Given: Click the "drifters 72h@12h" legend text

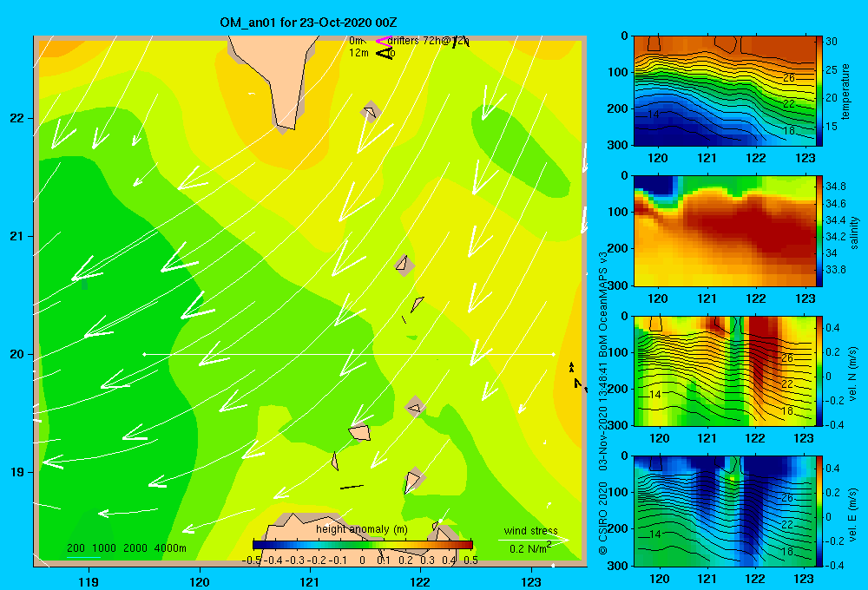Looking at the screenshot, I should [428, 41].
